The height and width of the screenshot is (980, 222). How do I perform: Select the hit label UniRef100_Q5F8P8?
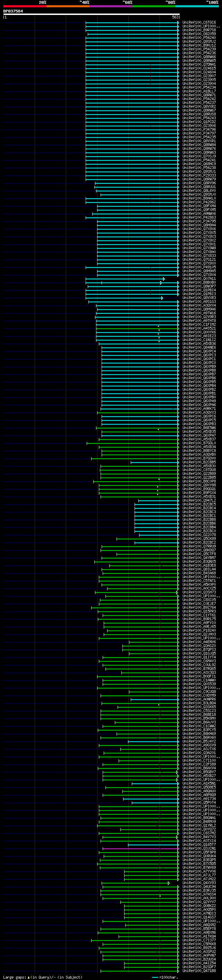pyautogui.click(x=199, y=852)
